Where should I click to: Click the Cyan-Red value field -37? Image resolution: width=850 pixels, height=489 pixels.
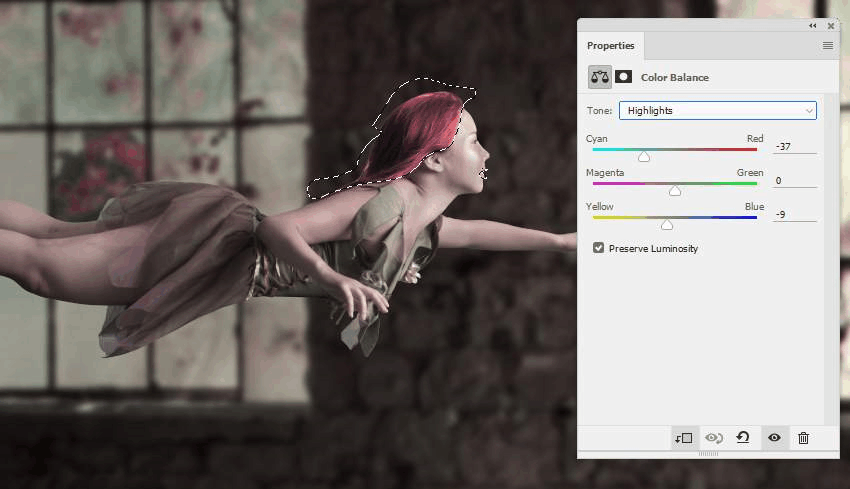click(795, 146)
